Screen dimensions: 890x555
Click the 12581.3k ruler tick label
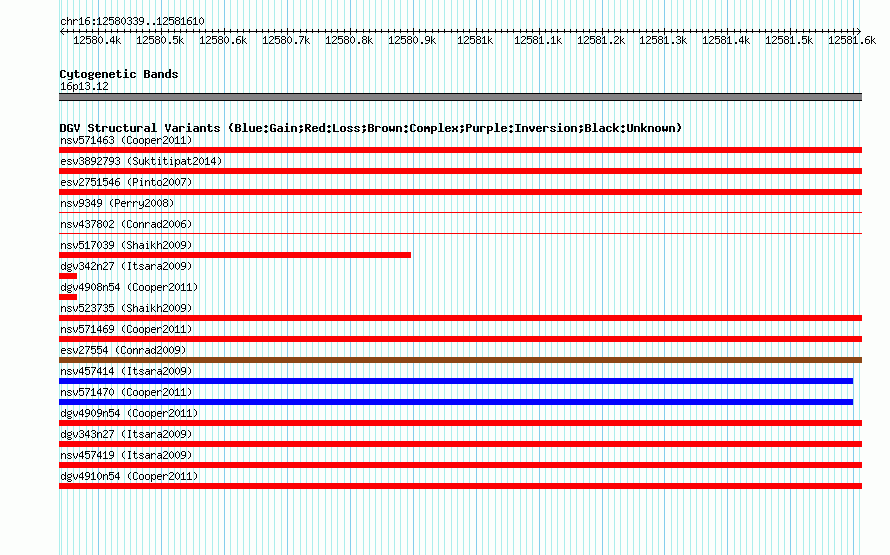663,41
